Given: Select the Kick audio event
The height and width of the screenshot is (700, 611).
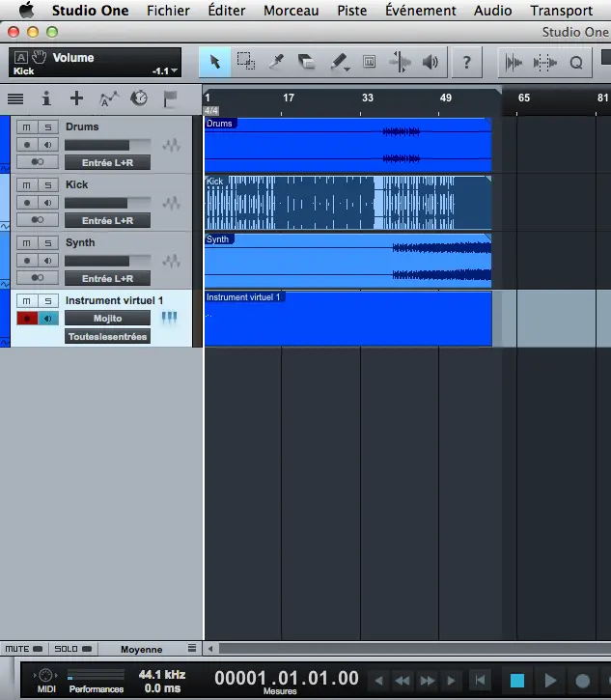Looking at the screenshot, I should (348, 203).
